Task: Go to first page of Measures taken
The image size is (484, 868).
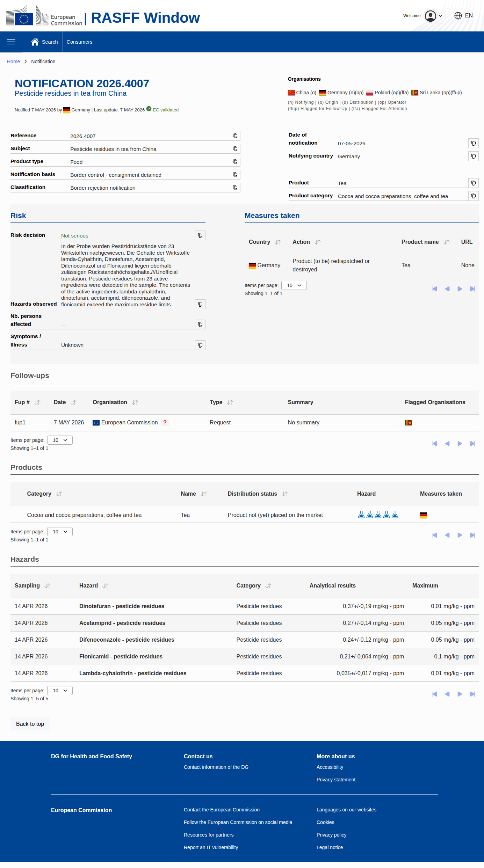Action: tap(435, 289)
